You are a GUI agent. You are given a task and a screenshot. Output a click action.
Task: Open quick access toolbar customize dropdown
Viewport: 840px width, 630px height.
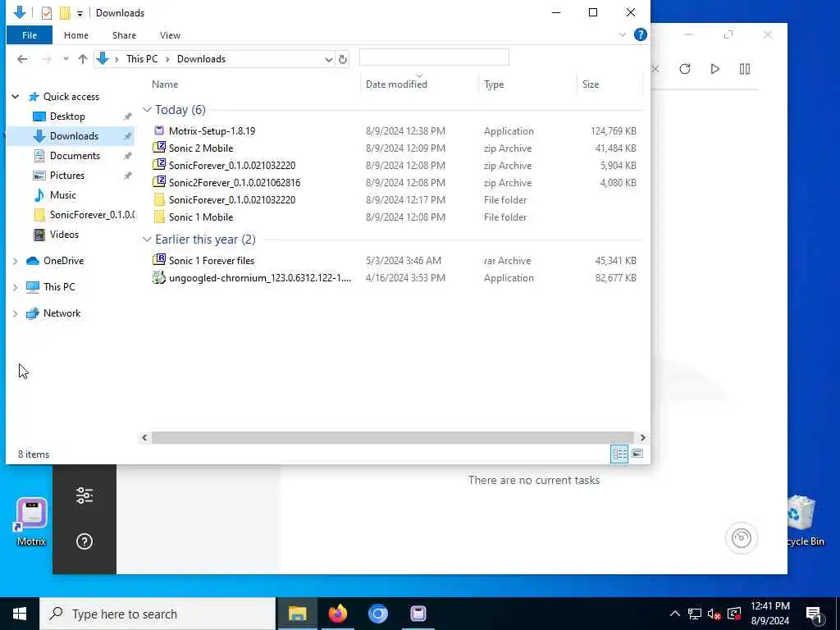[x=80, y=13]
